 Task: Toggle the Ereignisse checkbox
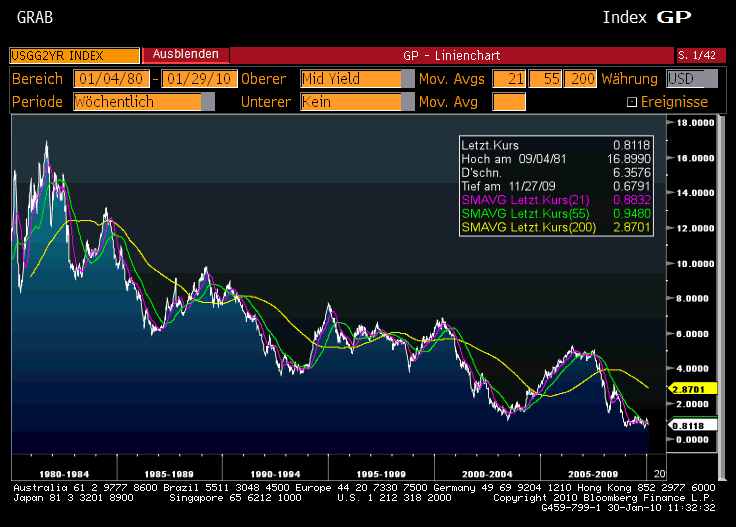click(632, 102)
